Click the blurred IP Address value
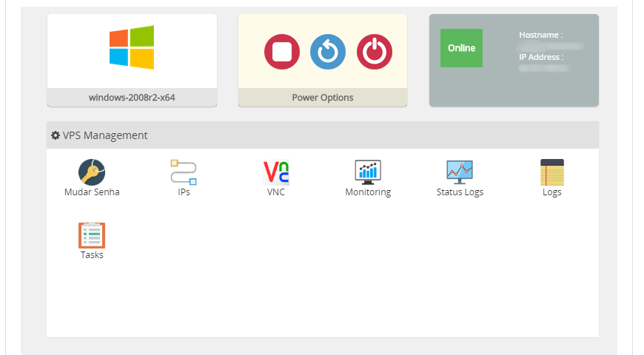Image resolution: width=644 pixels, height=355 pixels. click(544, 67)
